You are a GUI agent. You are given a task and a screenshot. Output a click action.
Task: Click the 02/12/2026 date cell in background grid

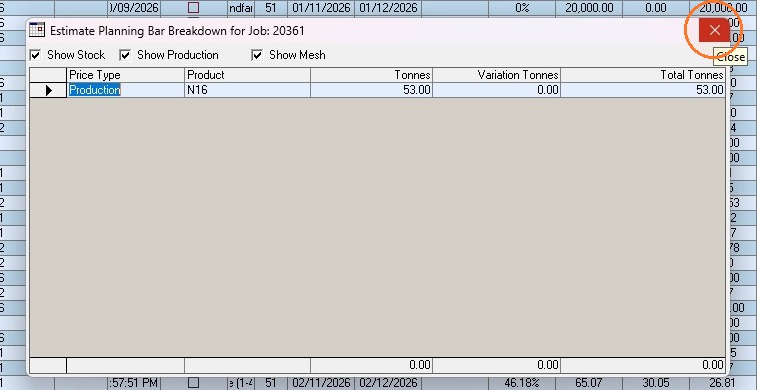(x=388, y=383)
